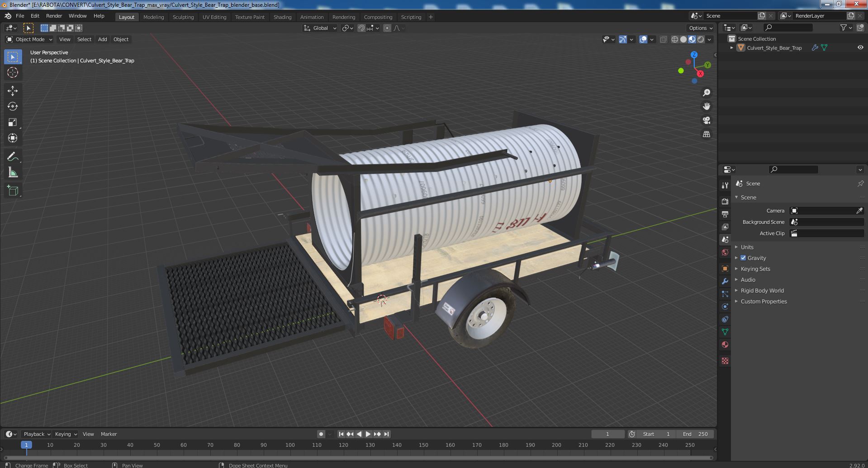Toggle viewport overlays display
This screenshot has width=868, height=468.
point(643,39)
